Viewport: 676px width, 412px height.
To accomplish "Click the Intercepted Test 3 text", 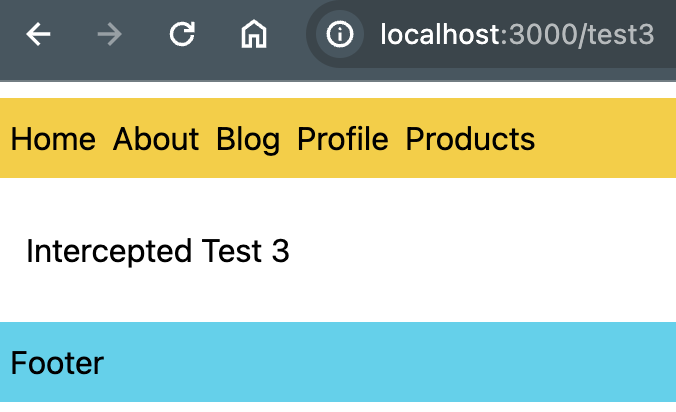I will pos(158,251).
